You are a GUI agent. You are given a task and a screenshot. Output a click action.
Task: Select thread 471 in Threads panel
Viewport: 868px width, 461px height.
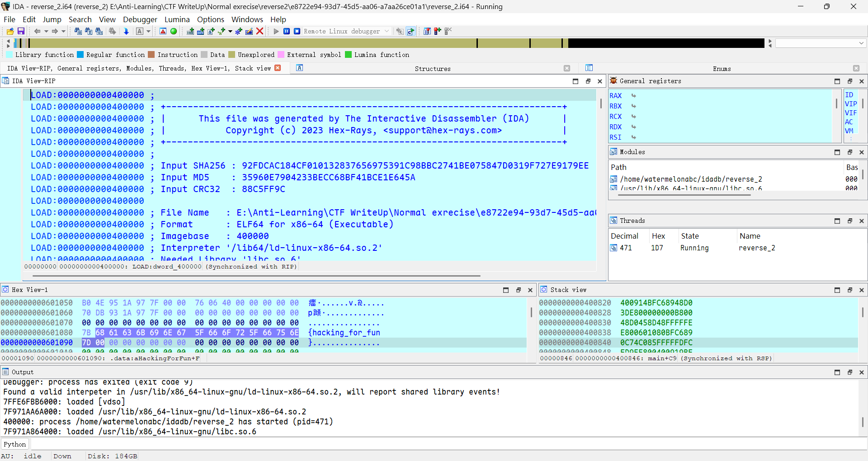737,248
